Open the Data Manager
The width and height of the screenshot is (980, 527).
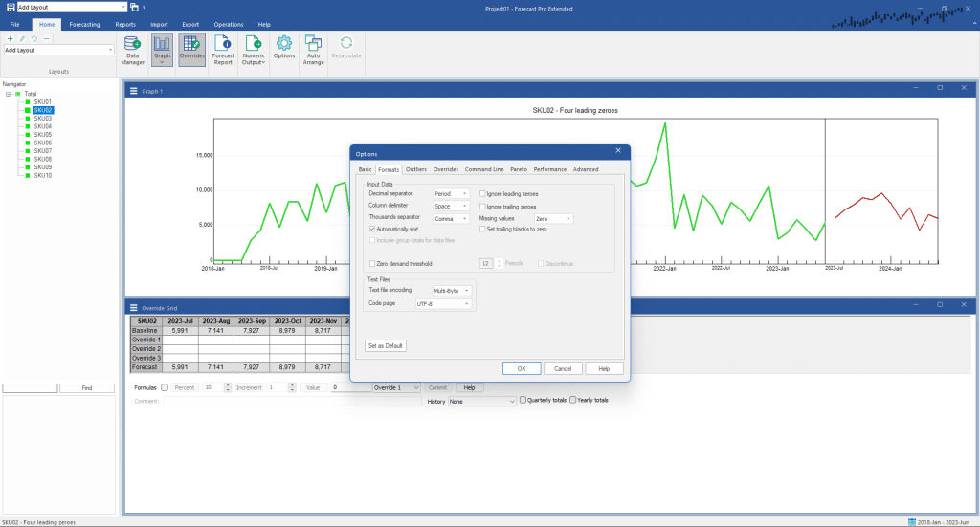coord(132,50)
